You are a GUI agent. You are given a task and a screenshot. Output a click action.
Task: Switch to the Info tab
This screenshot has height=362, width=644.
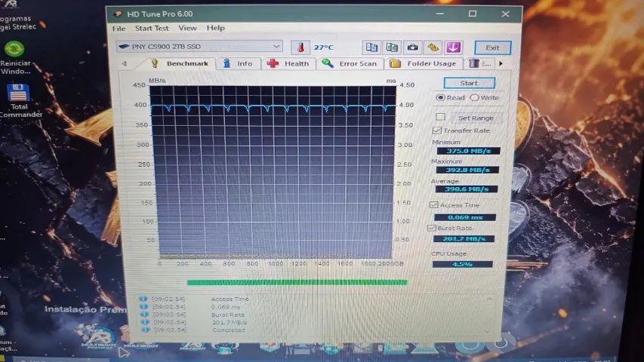(x=239, y=63)
